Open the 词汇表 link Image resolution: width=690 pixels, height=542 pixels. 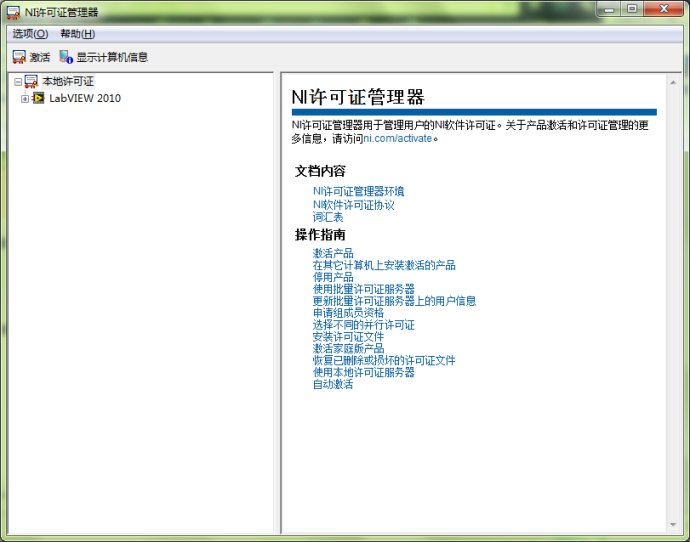[x=328, y=217]
